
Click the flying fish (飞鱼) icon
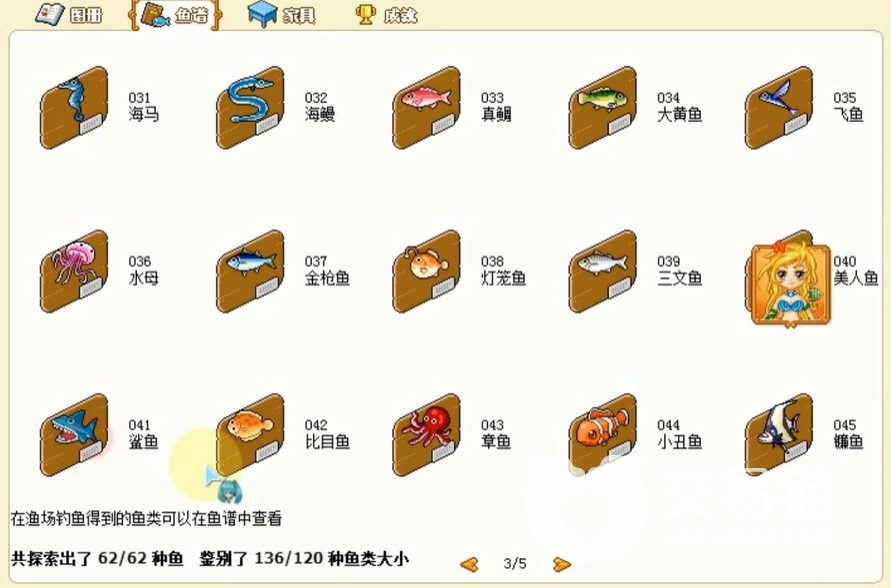pyautogui.click(x=778, y=108)
